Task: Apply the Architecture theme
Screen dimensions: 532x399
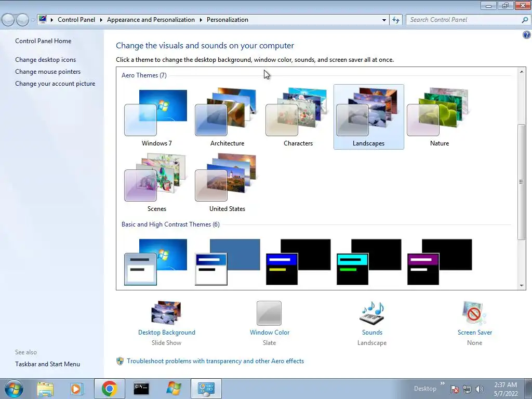Action: click(x=227, y=117)
